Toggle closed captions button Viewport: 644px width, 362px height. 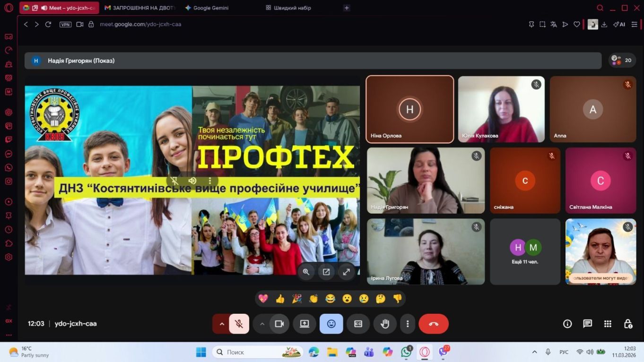358,324
